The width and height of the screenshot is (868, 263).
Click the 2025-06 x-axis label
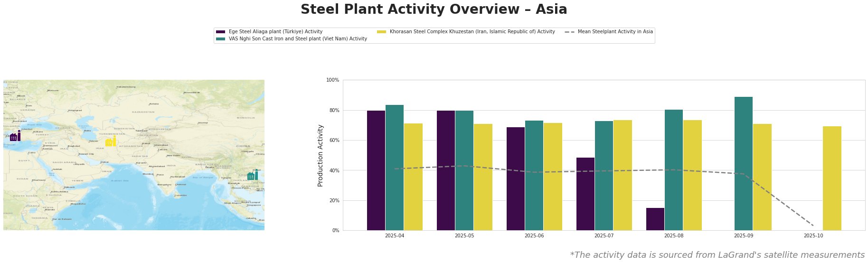[534, 235]
